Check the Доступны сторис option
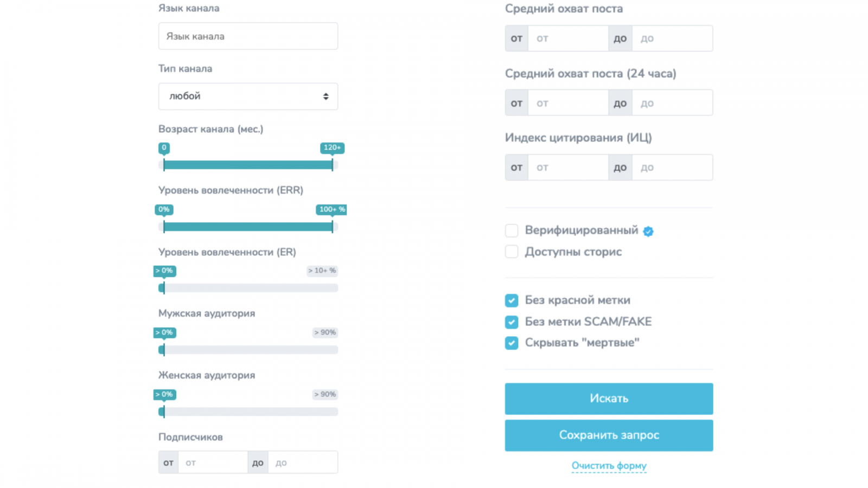Viewport: 868px width, 488px height. tap(512, 252)
